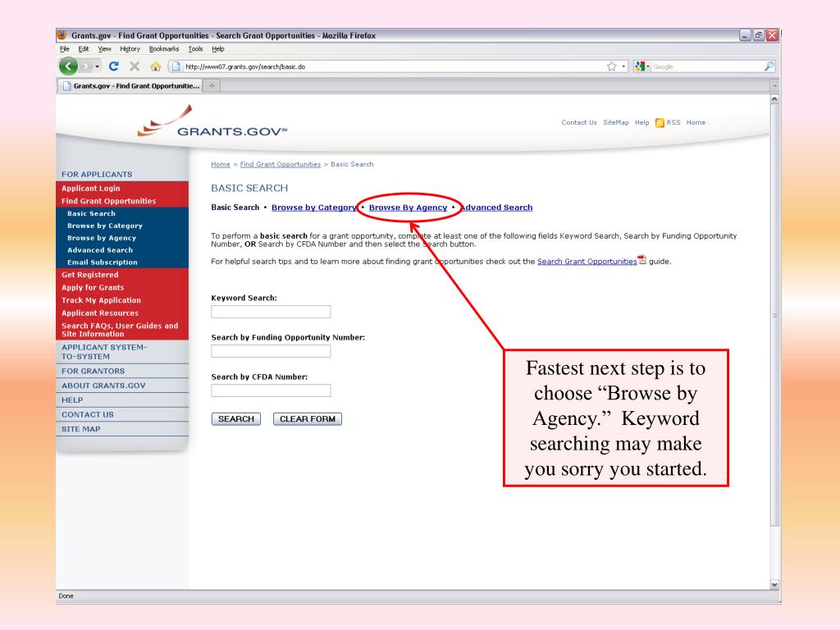Image resolution: width=840 pixels, height=630 pixels.
Task: Click the Help link in page header
Action: click(x=641, y=122)
